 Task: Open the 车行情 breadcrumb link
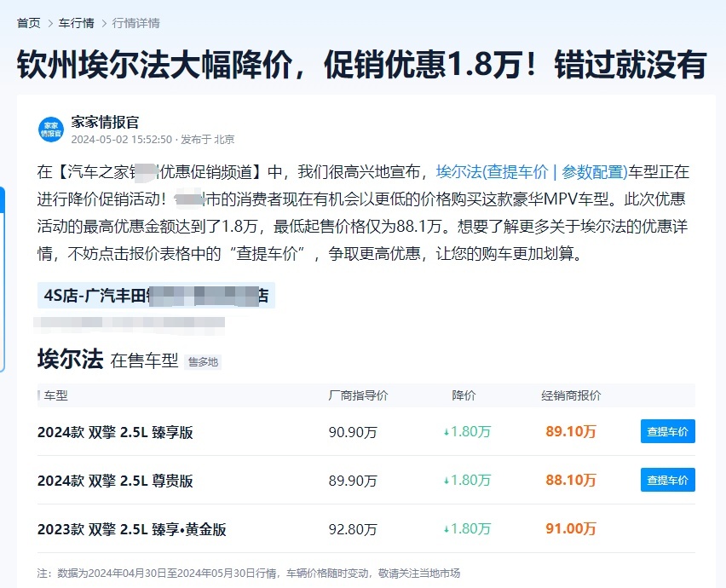pyautogui.click(x=77, y=23)
